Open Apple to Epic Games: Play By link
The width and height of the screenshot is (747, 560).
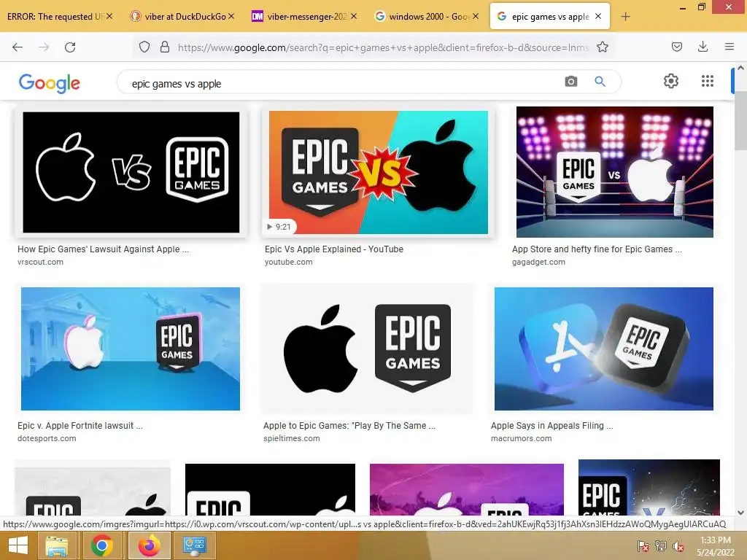(x=349, y=426)
